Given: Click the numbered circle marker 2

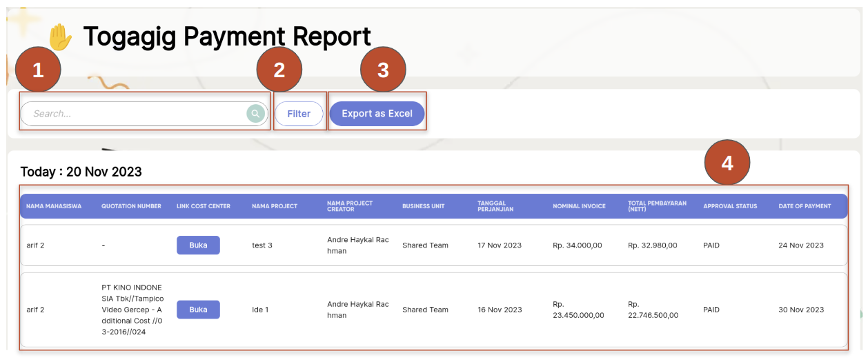Looking at the screenshot, I should coord(279,70).
